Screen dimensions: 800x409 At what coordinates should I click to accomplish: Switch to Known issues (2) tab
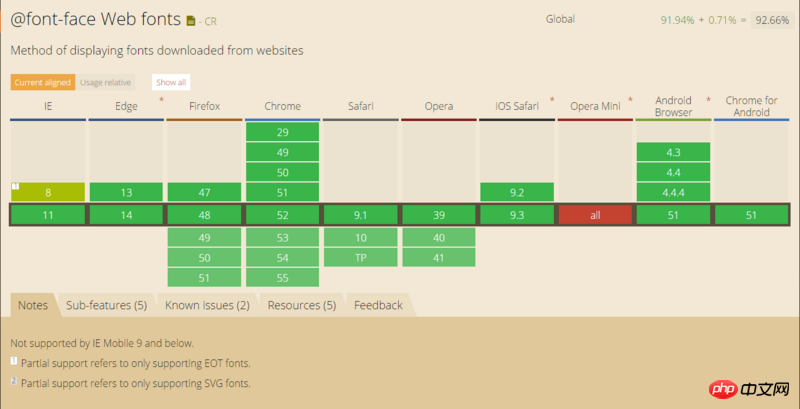[208, 305]
